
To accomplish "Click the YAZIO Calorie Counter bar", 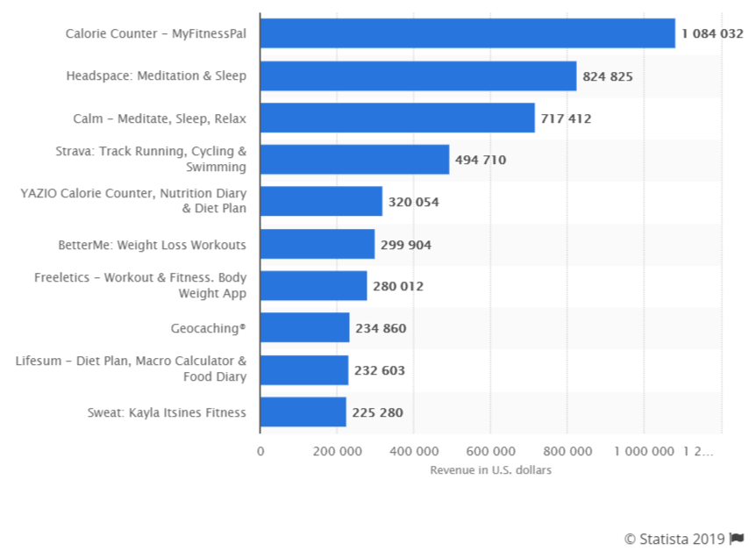I will (321, 201).
